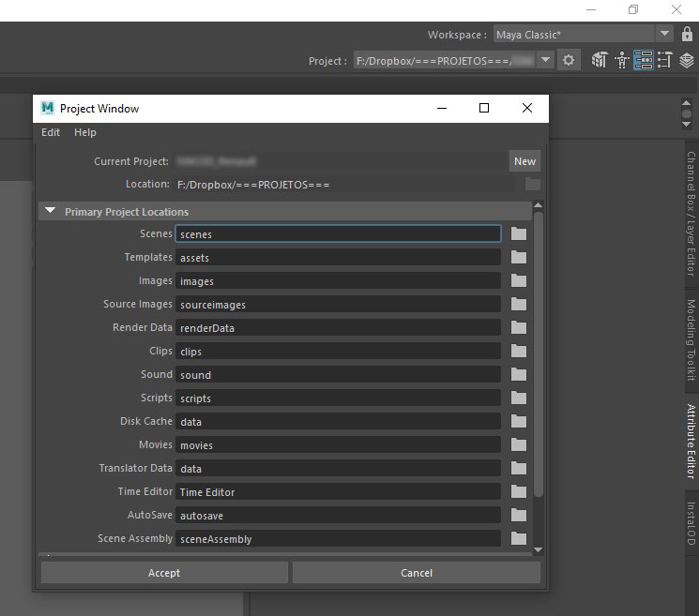Minimize the Project Window dialog
The width and height of the screenshot is (699, 616).
coord(442,108)
